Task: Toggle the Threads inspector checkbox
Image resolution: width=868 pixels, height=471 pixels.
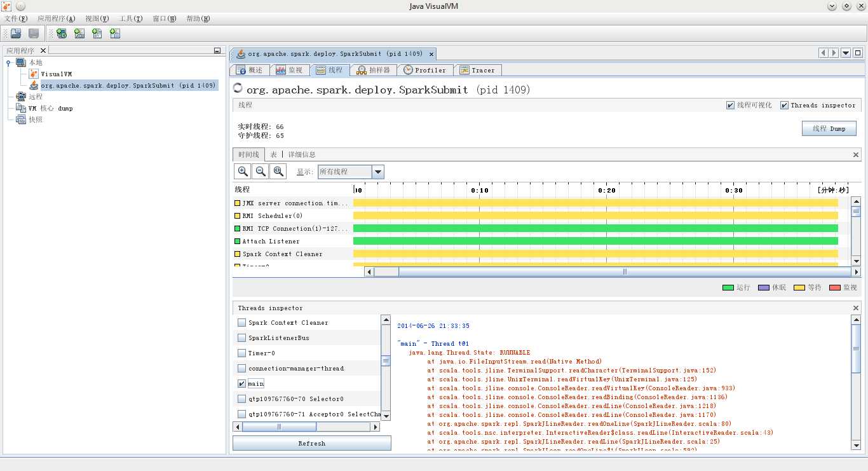Action: click(x=784, y=106)
